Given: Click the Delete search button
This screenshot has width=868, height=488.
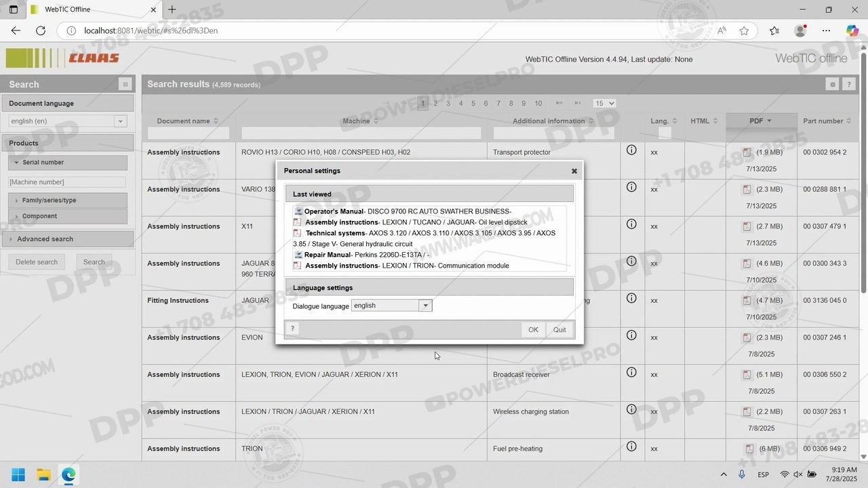Looking at the screenshot, I should (x=37, y=262).
